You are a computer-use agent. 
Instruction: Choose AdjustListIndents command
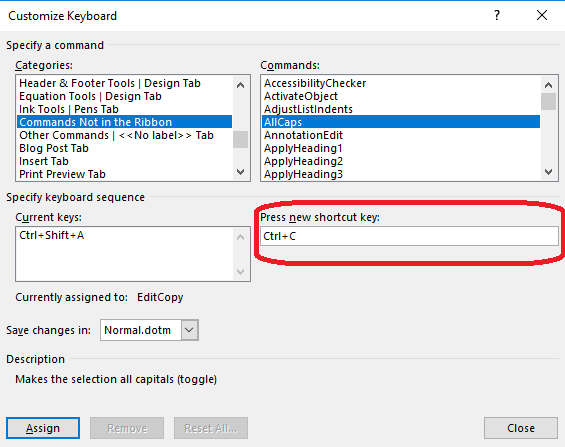pyautogui.click(x=401, y=109)
